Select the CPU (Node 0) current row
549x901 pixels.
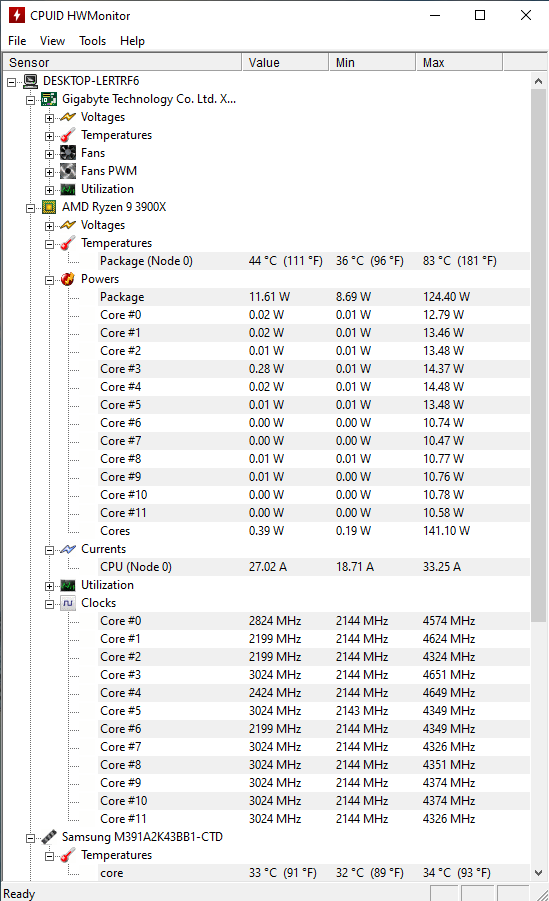[x=314, y=567]
